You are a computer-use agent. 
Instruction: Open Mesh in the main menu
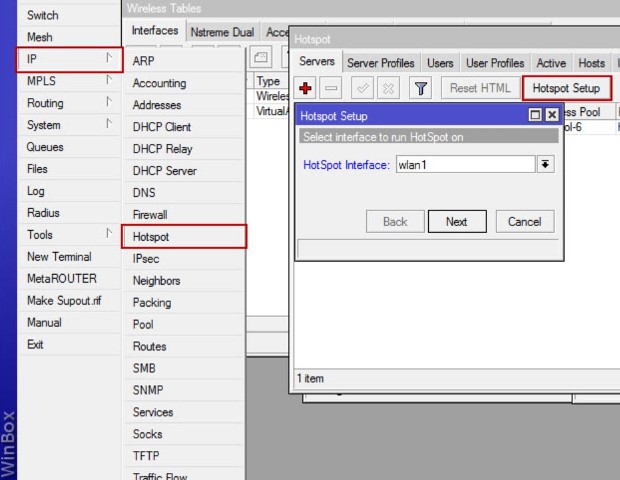[x=69, y=37]
